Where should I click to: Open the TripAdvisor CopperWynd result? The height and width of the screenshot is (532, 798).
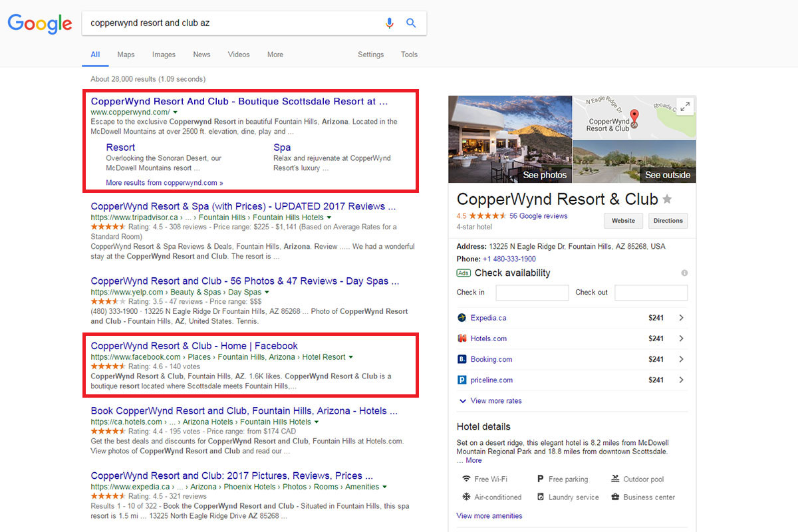[243, 206]
